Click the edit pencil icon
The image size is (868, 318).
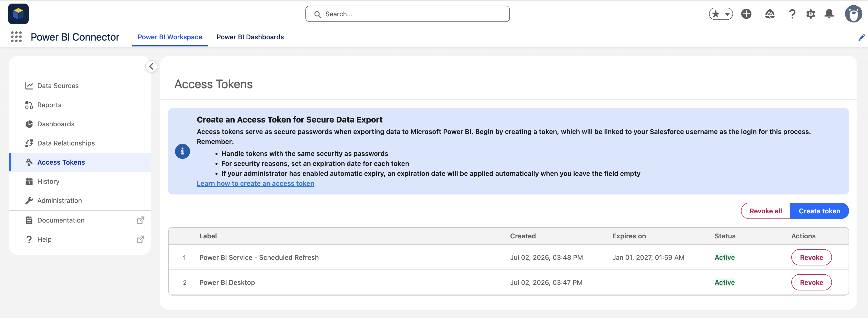pyautogui.click(x=861, y=37)
